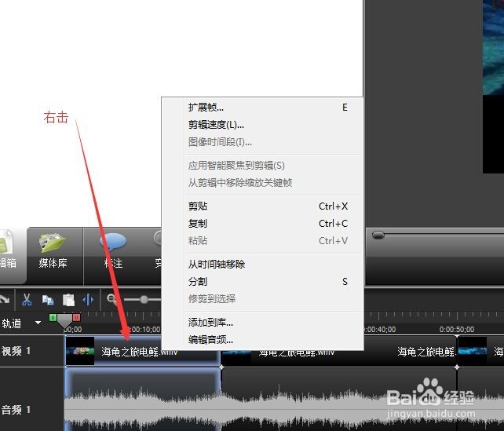Select 剪辑速度(L)... menu entry
The height and width of the screenshot is (431, 504).
coord(274,125)
